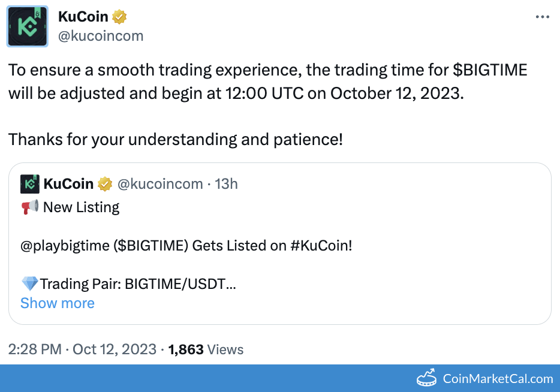560x392 pixels.
Task: Open the CoinMarketCal.com watermark text
Action: pyautogui.click(x=498, y=379)
